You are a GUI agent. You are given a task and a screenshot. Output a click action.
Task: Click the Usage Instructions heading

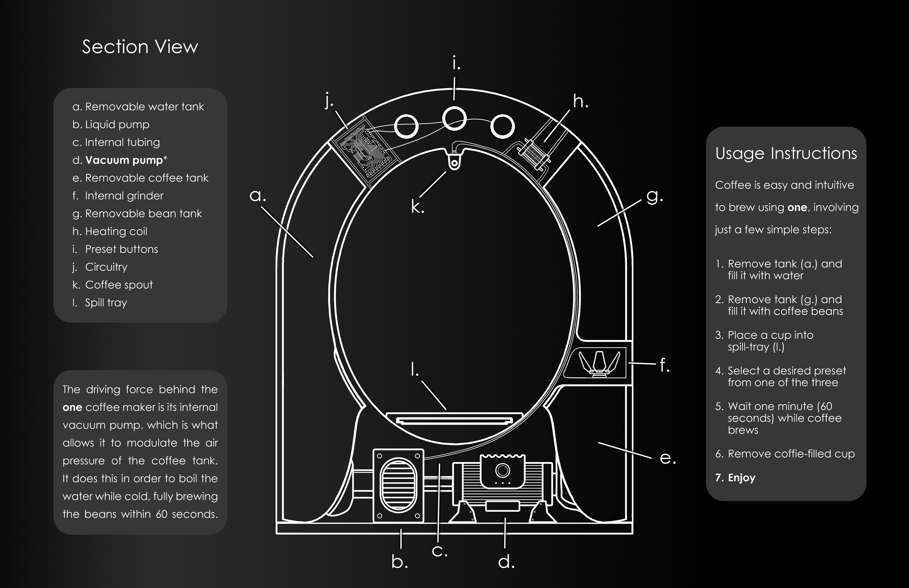pos(786,154)
